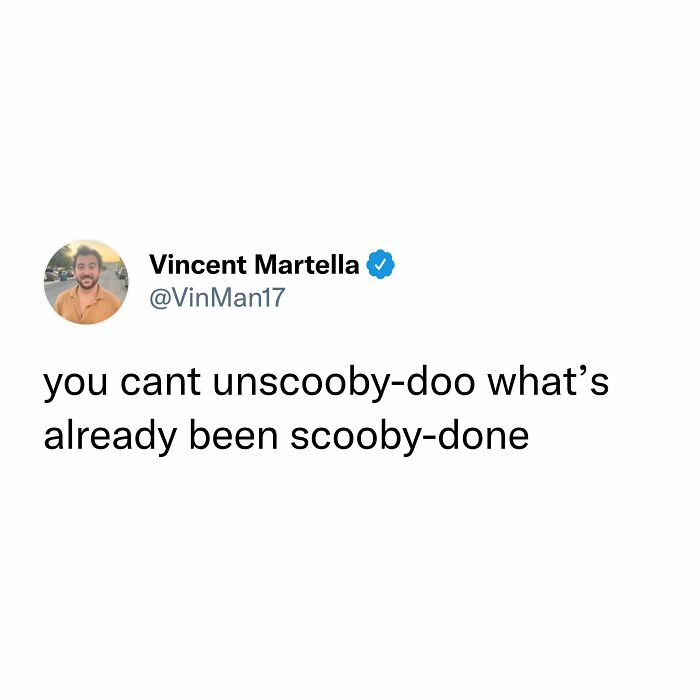
Task: Click the word "you" starting the tweet
Action: tap(75, 387)
